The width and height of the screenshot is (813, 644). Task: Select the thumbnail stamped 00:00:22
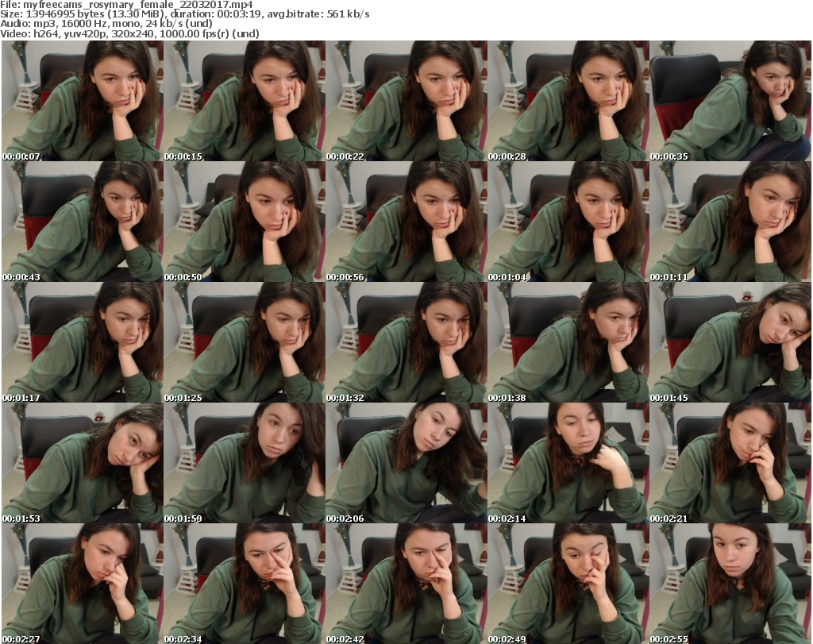coord(406,101)
